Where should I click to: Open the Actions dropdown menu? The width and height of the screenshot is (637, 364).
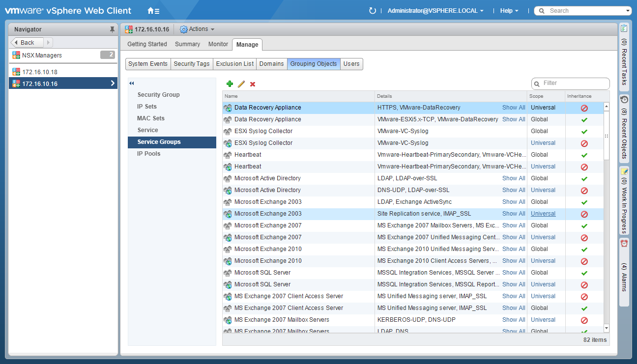(198, 29)
